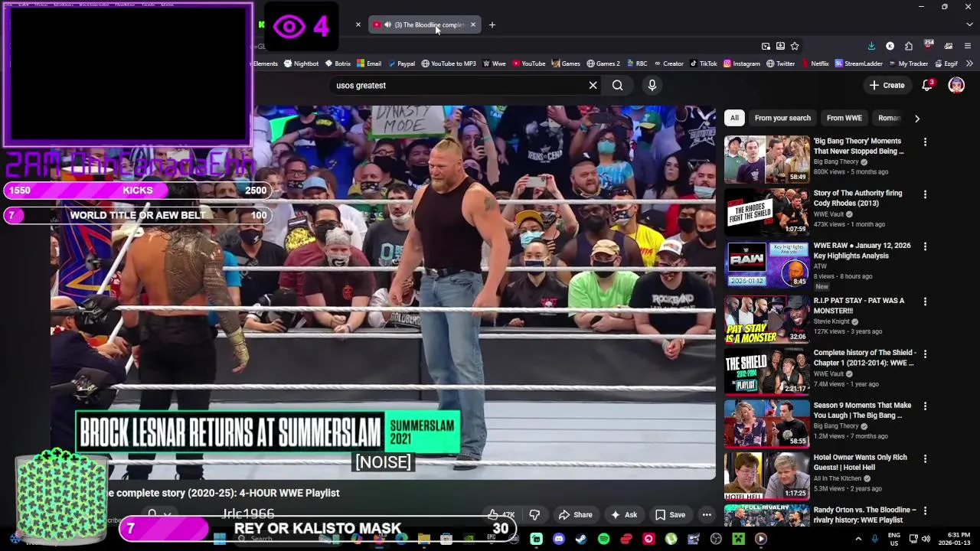Start voice search with microphone icon
Screen dimensions: 980x551
(652, 85)
